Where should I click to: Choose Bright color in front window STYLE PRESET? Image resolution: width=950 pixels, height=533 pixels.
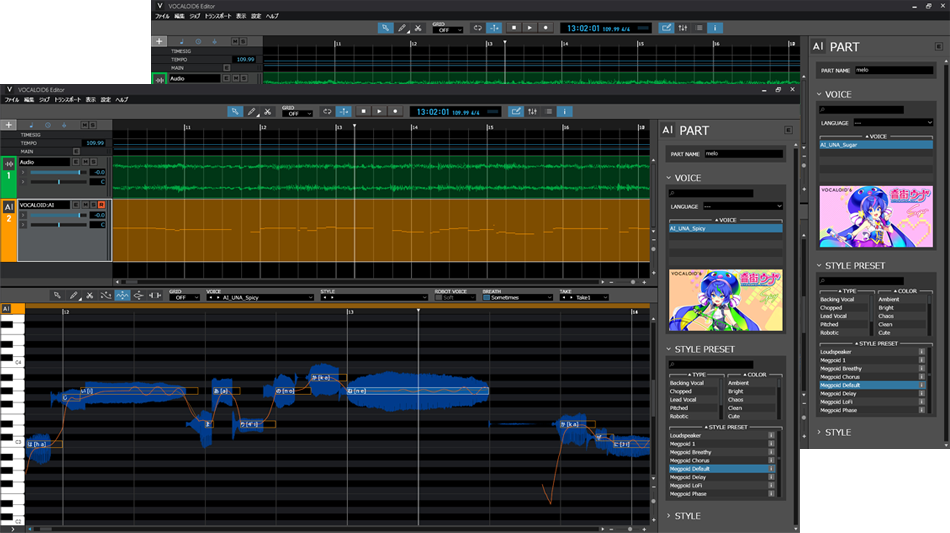coord(751,391)
